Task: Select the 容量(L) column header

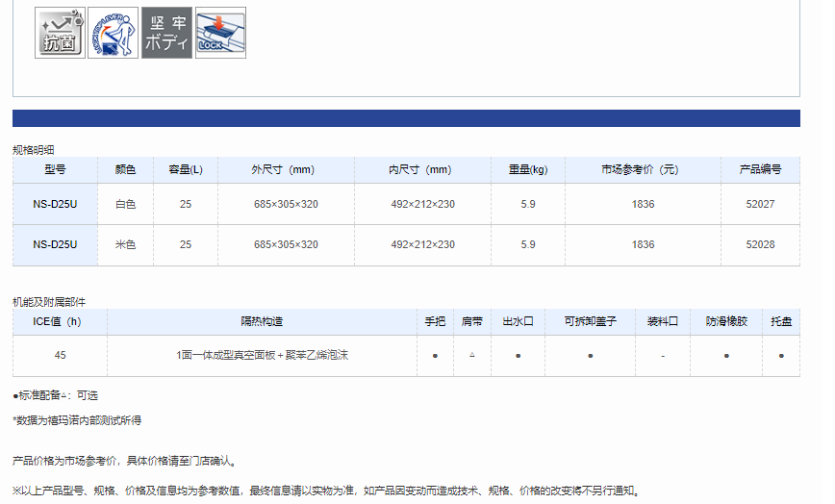Action: [x=186, y=170]
